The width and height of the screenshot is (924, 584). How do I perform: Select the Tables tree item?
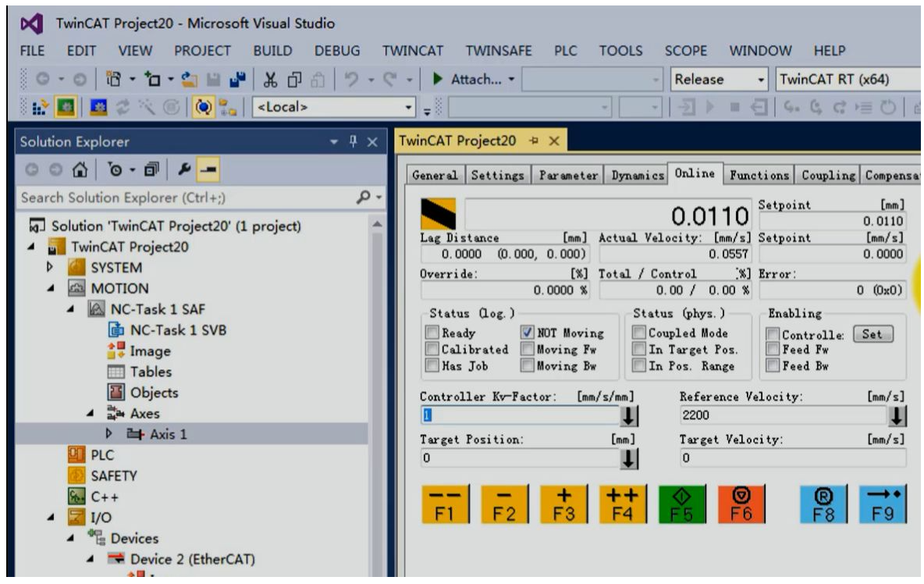(151, 372)
